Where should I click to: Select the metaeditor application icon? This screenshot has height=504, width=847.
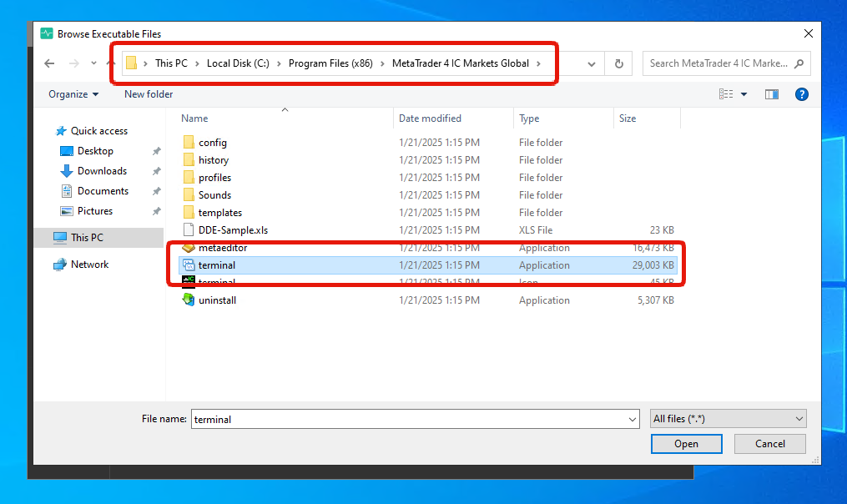pos(189,248)
